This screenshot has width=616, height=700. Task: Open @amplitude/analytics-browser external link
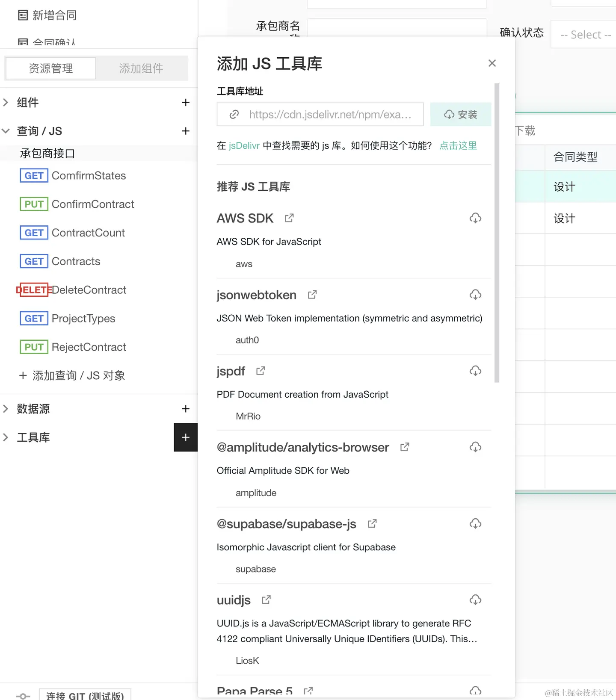pyautogui.click(x=405, y=447)
